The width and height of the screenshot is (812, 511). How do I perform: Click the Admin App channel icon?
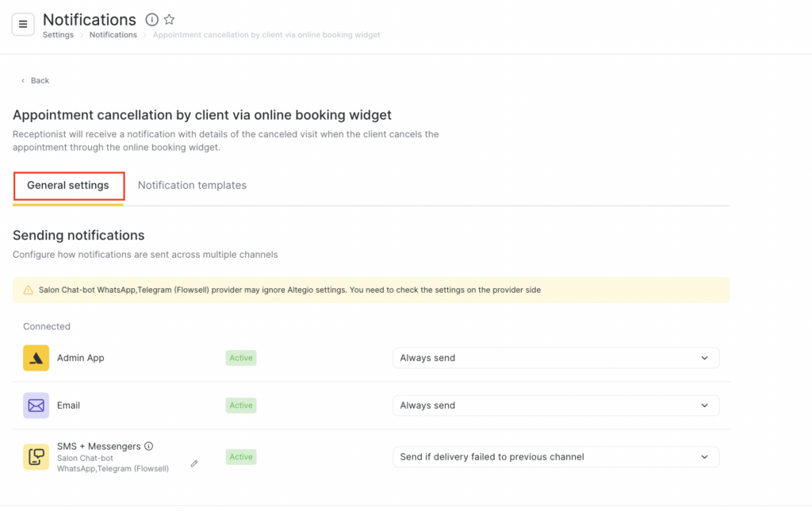36,358
